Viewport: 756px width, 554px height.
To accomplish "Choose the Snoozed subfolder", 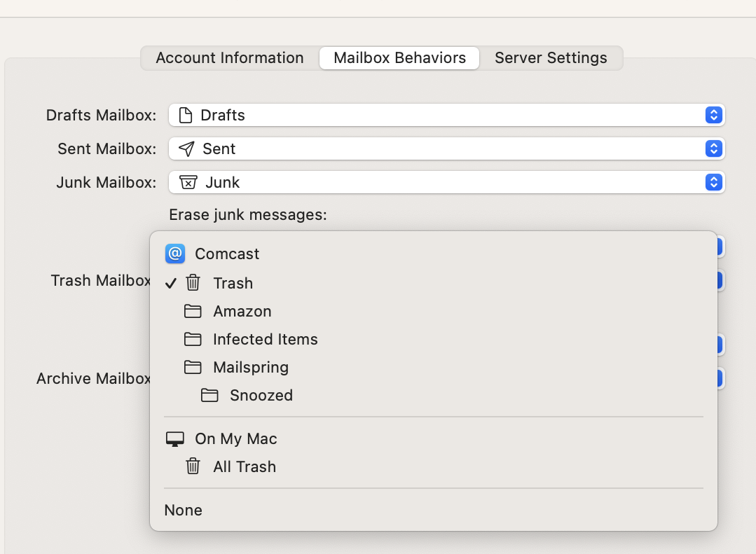I will coord(434,395).
